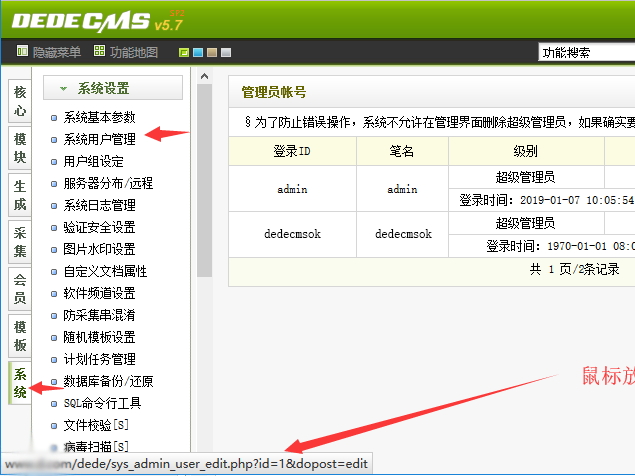Screen dimensions: 635x476
Task: Open 图片水印设置
Action: 99,249
